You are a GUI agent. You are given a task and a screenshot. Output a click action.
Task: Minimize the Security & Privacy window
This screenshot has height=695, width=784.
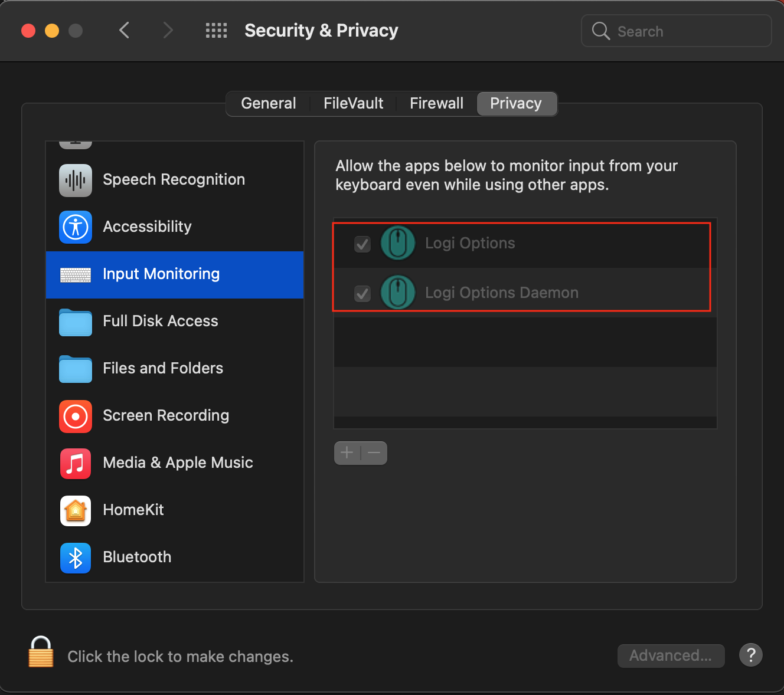pos(52,31)
